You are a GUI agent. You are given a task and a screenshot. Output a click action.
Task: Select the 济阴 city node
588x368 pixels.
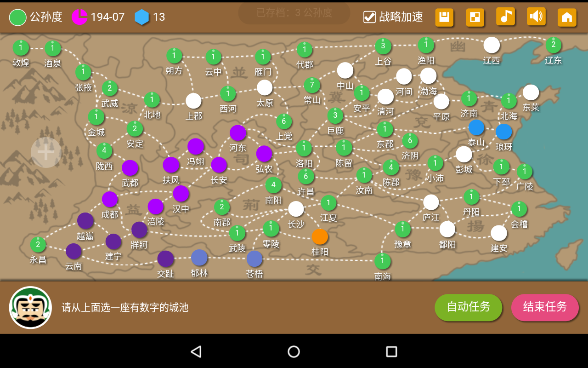point(410,141)
